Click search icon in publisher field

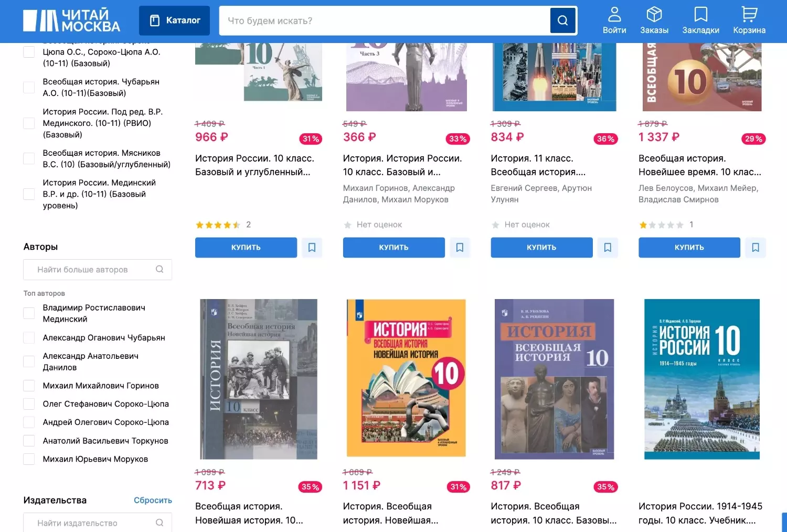[159, 523]
